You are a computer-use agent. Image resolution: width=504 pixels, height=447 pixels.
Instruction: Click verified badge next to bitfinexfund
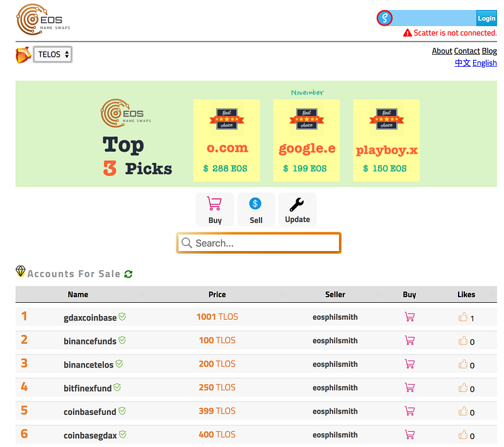pos(117,387)
